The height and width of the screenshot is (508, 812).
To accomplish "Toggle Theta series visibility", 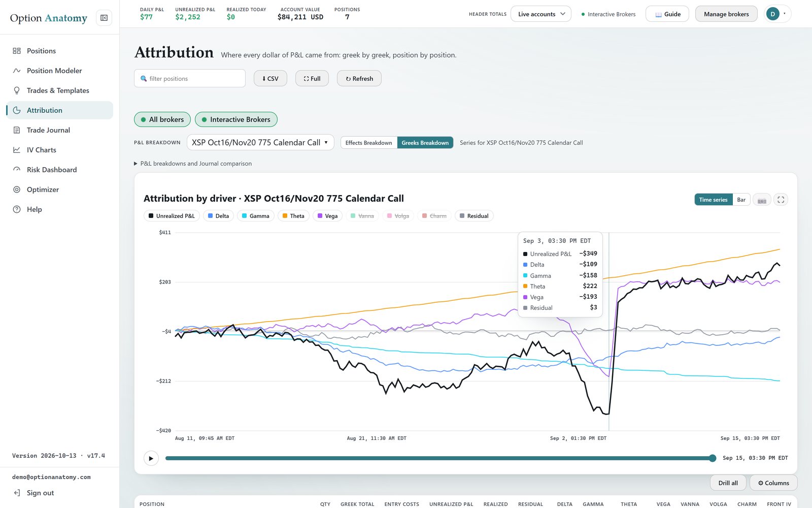I will click(294, 216).
